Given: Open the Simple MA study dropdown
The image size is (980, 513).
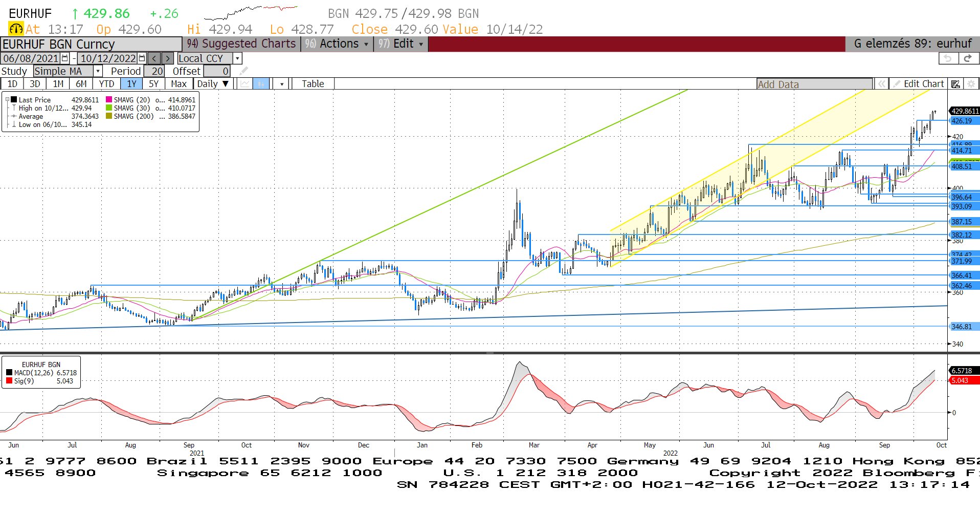Looking at the screenshot, I should coord(98,71).
